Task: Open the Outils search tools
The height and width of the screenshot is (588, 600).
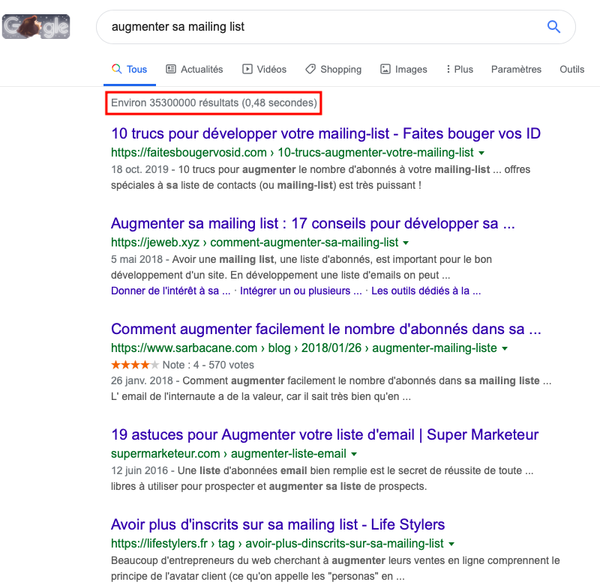Action: pos(572,70)
